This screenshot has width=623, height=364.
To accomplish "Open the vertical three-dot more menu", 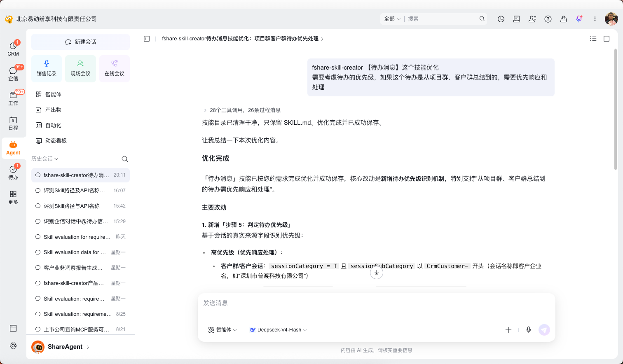I will [x=595, y=19].
